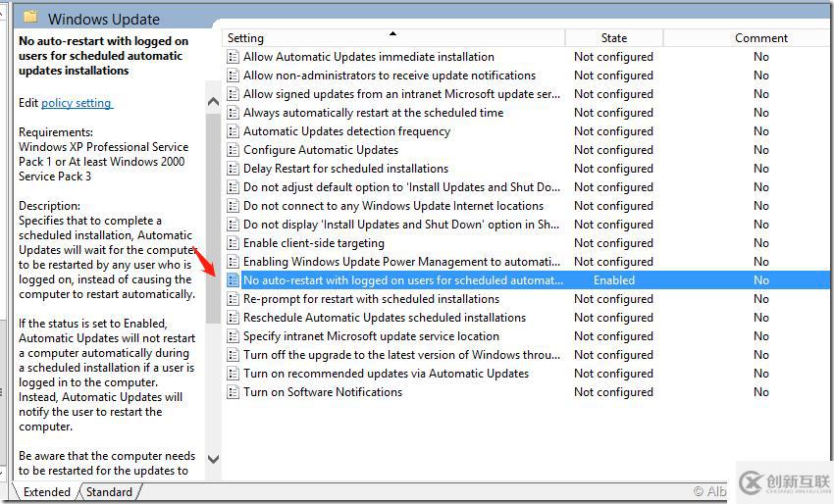Select 'Allow signed updates from an intranet' setting
Screen dimensions: 834x504
(x=401, y=94)
